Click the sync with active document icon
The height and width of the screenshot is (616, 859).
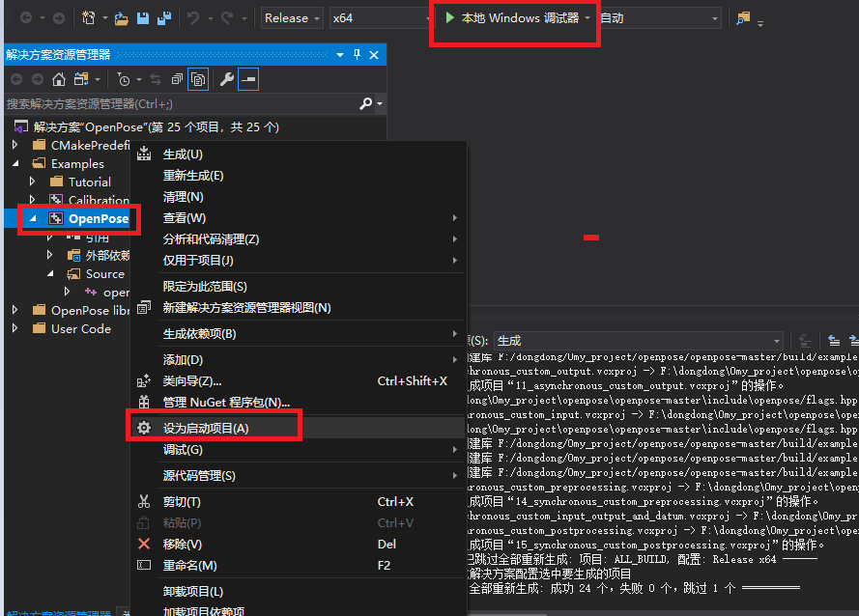[x=157, y=79]
